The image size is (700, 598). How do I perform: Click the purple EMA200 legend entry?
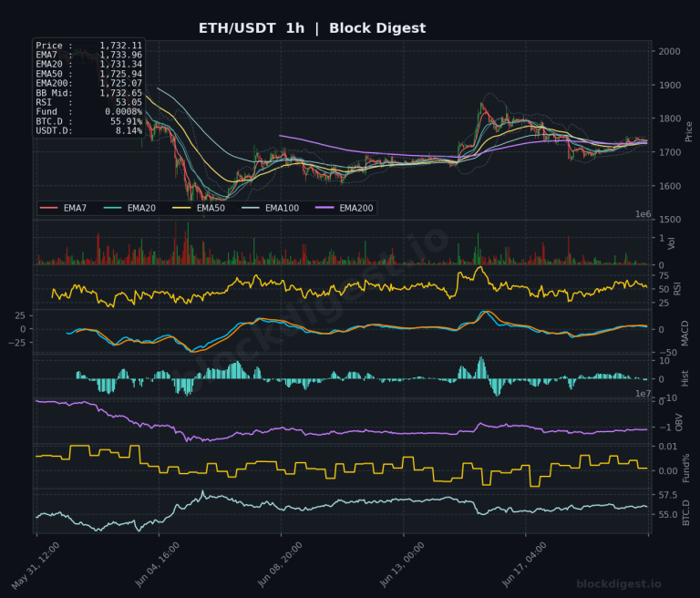345,208
